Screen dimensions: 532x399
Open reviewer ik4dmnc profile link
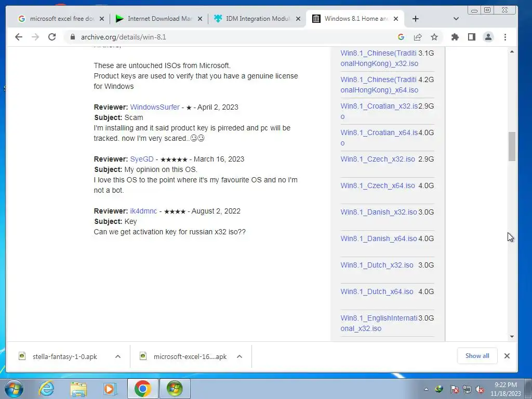click(x=143, y=211)
